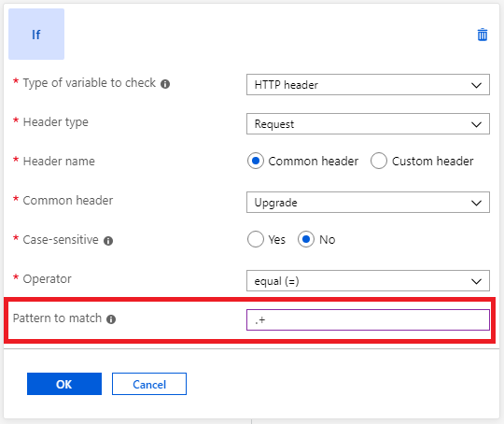Click the Header name label
Image resolution: width=504 pixels, height=424 pixels.
coord(59,161)
